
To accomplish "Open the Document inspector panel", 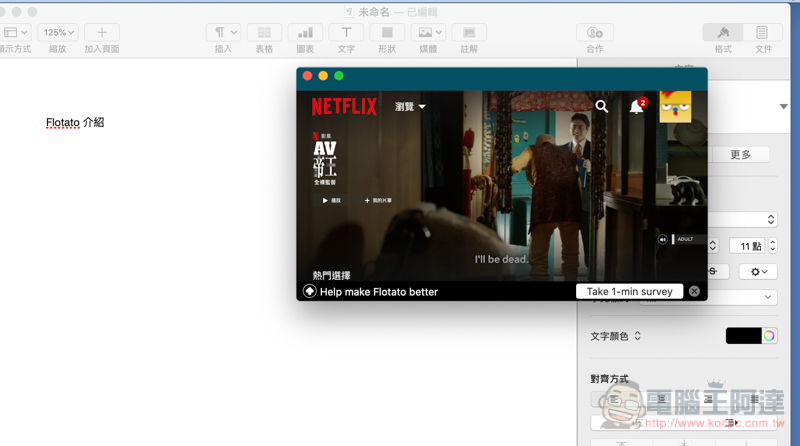I will coord(762,32).
